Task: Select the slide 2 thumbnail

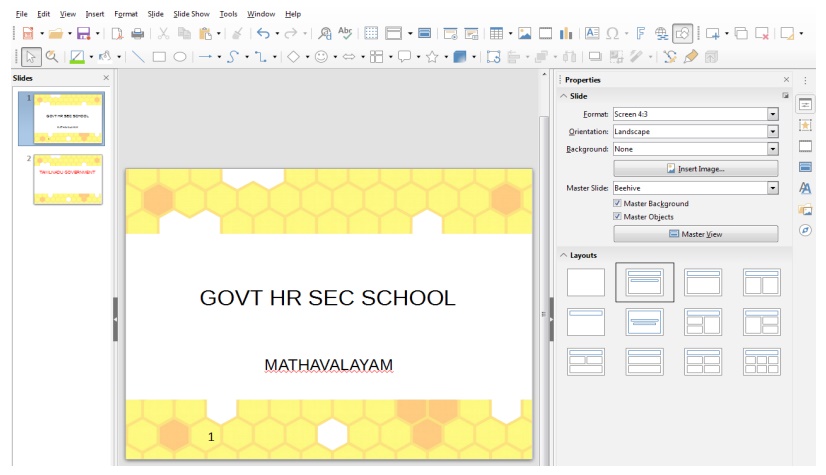Action: (x=68, y=180)
